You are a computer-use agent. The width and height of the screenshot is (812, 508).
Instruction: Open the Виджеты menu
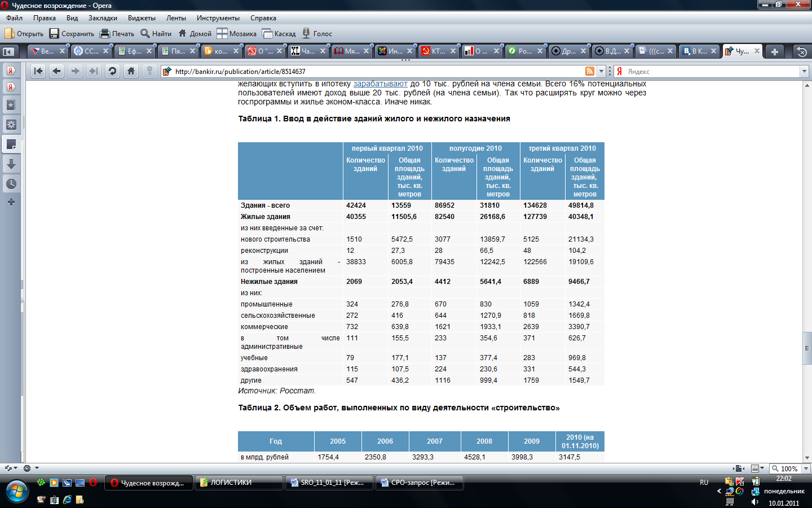pyautogui.click(x=142, y=18)
